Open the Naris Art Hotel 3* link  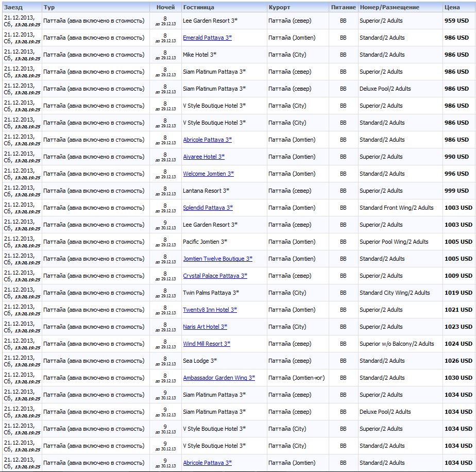click(x=205, y=327)
